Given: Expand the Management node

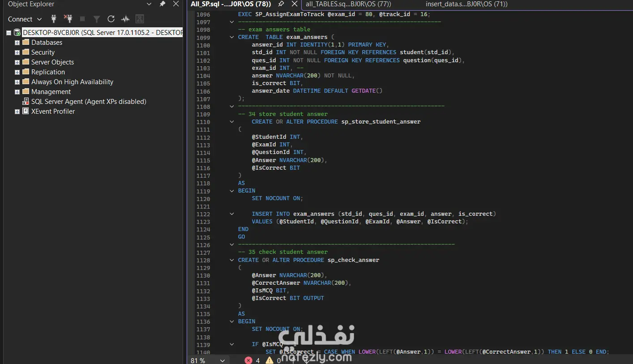Looking at the screenshot, I should click(17, 92).
